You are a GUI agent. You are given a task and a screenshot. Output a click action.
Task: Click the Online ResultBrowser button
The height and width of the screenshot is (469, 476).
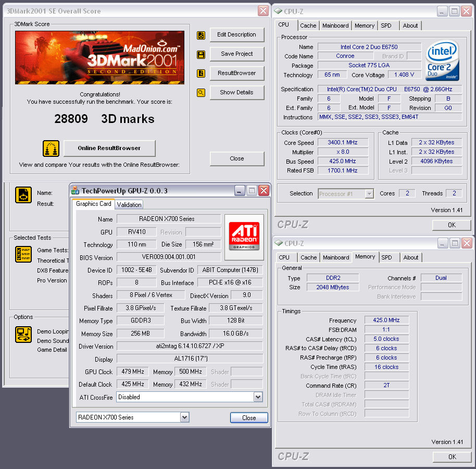109,148
